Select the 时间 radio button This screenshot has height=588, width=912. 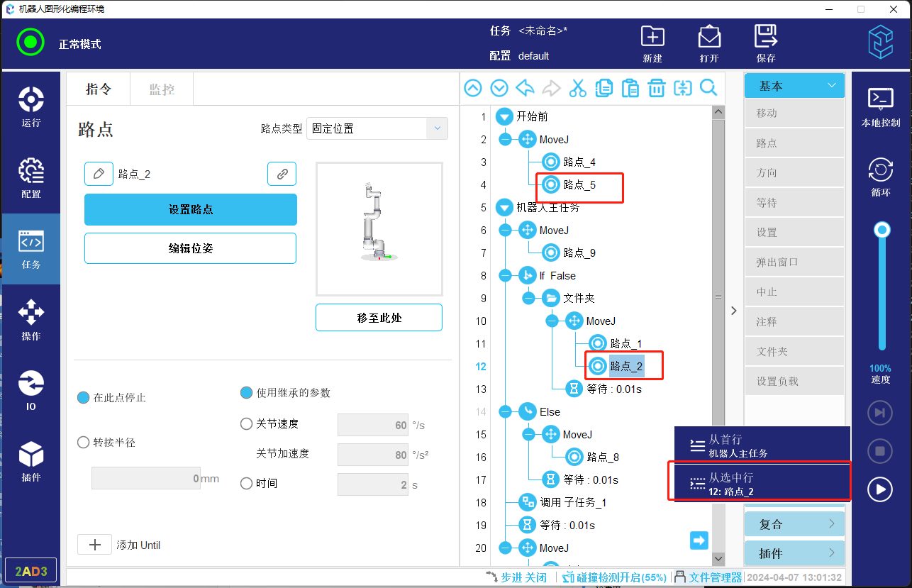247,484
